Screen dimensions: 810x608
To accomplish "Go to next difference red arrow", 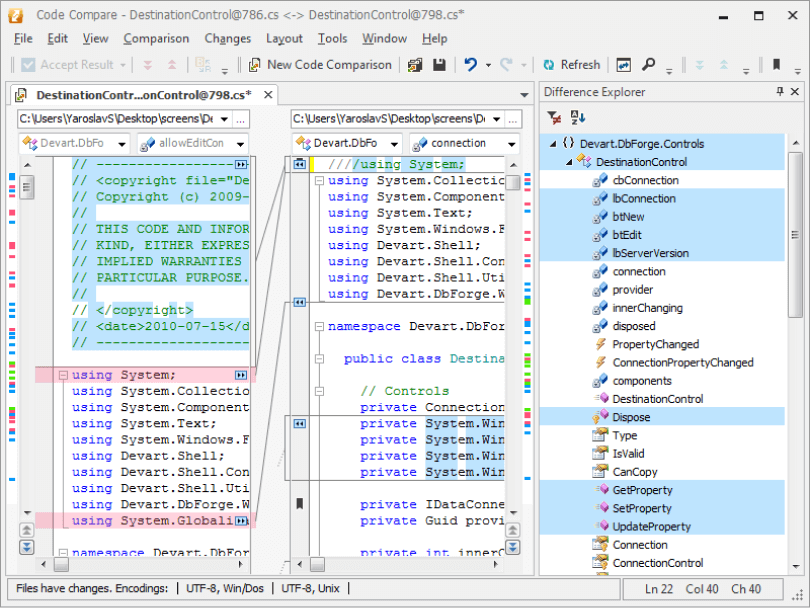I will pos(148,65).
